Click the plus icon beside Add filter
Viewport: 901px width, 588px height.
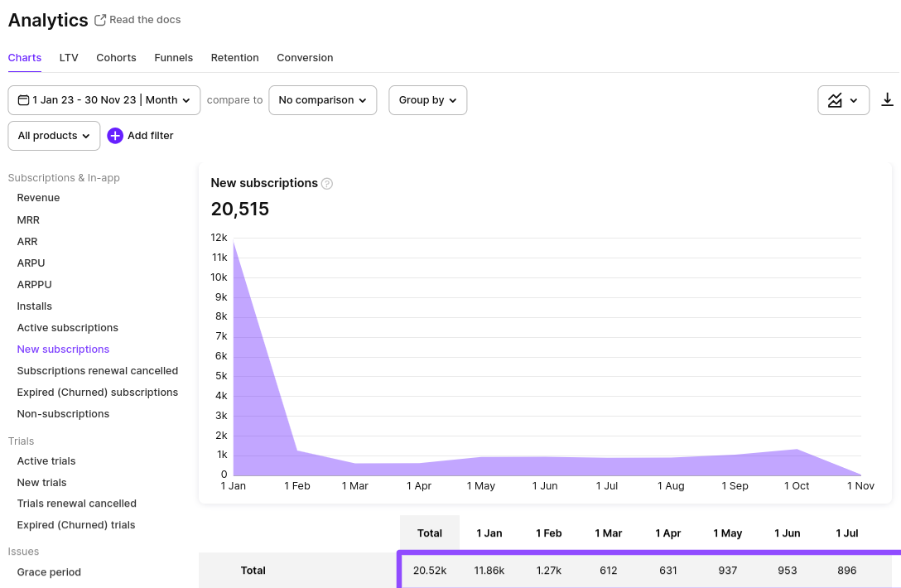point(115,135)
